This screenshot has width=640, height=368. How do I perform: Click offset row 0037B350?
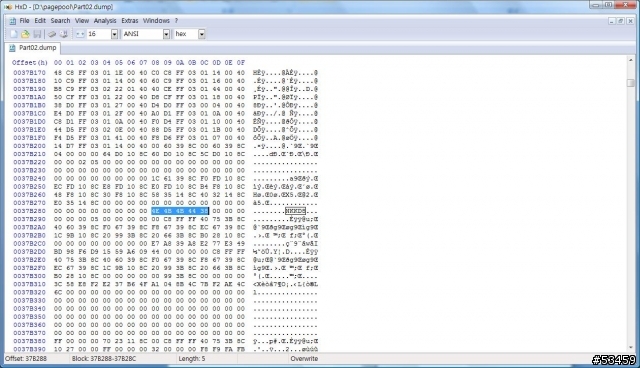point(29,317)
